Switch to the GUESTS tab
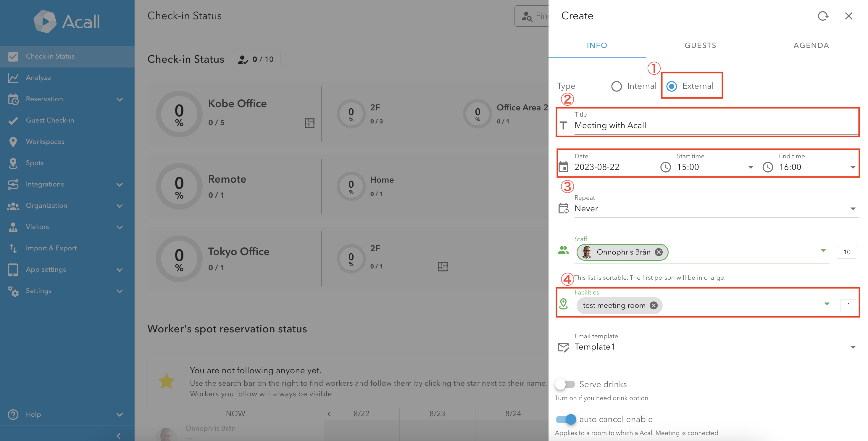Image resolution: width=868 pixels, height=441 pixels. pyautogui.click(x=700, y=45)
